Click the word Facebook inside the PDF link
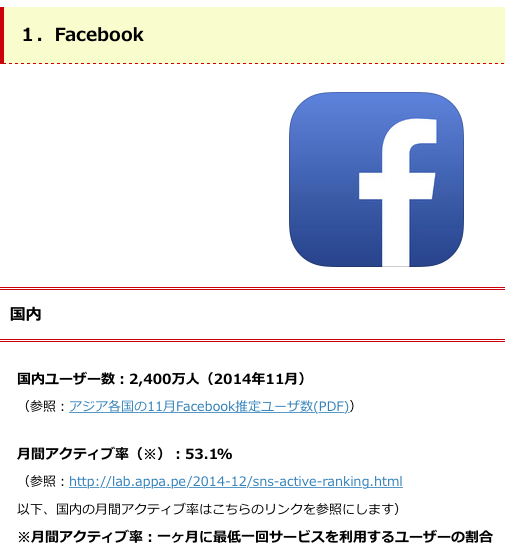The image size is (505, 551). (205, 406)
